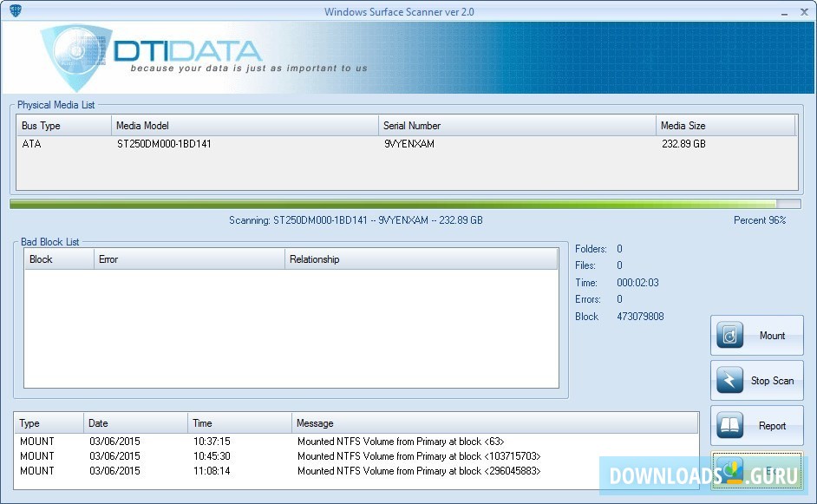This screenshot has width=817, height=504.
Task: Click serial number 9VYENXAM
Action: [409, 144]
